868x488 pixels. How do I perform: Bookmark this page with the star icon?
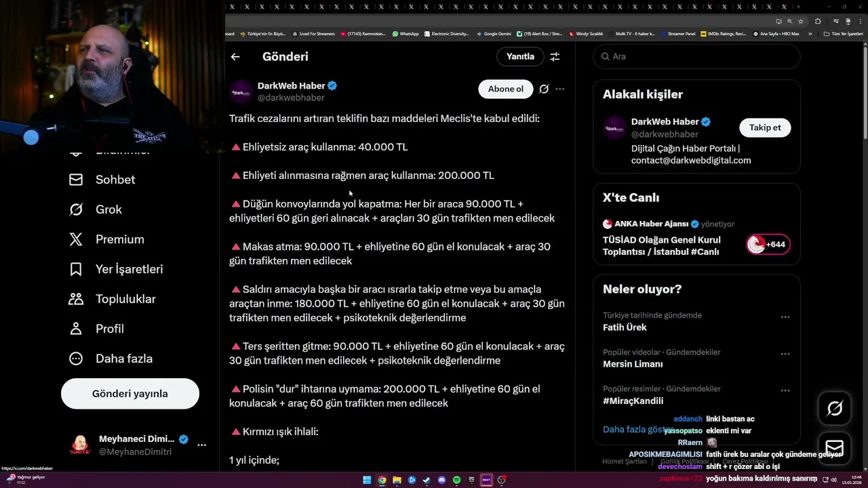click(x=801, y=21)
